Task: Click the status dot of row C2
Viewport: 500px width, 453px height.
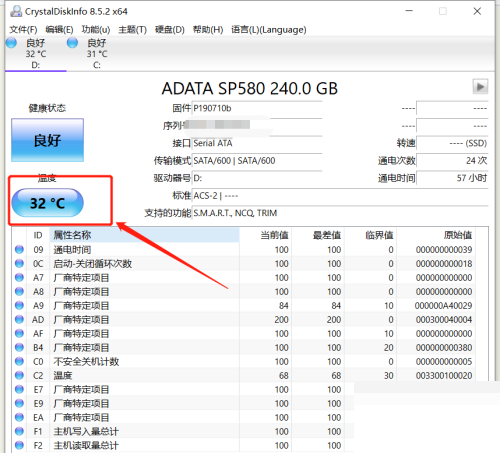Action: click(19, 375)
